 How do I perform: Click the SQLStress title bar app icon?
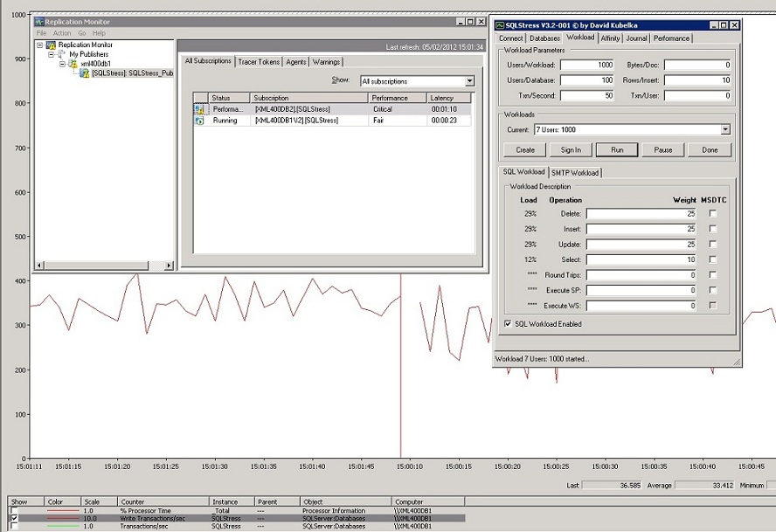click(499, 24)
